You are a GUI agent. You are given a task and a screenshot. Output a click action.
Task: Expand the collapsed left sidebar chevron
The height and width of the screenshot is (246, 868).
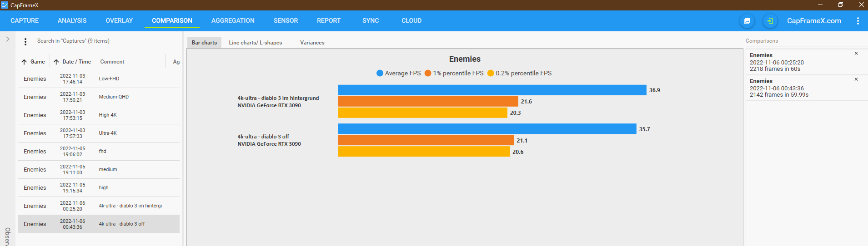click(x=8, y=39)
